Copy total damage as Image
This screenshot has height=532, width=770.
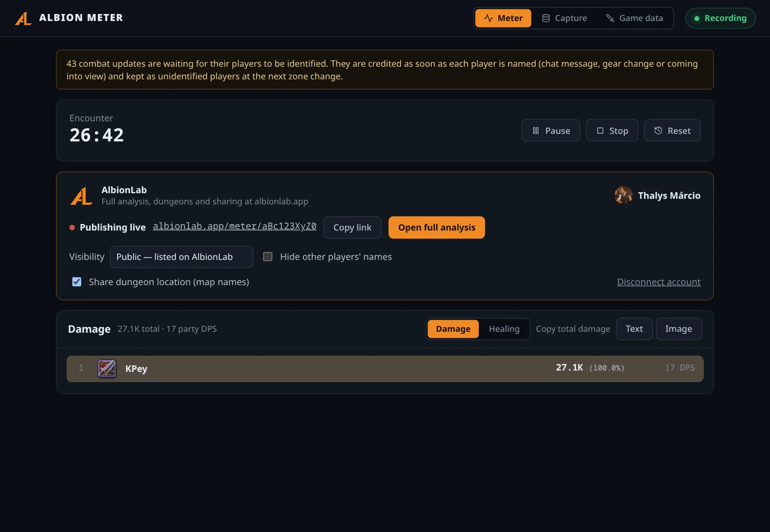pyautogui.click(x=679, y=329)
